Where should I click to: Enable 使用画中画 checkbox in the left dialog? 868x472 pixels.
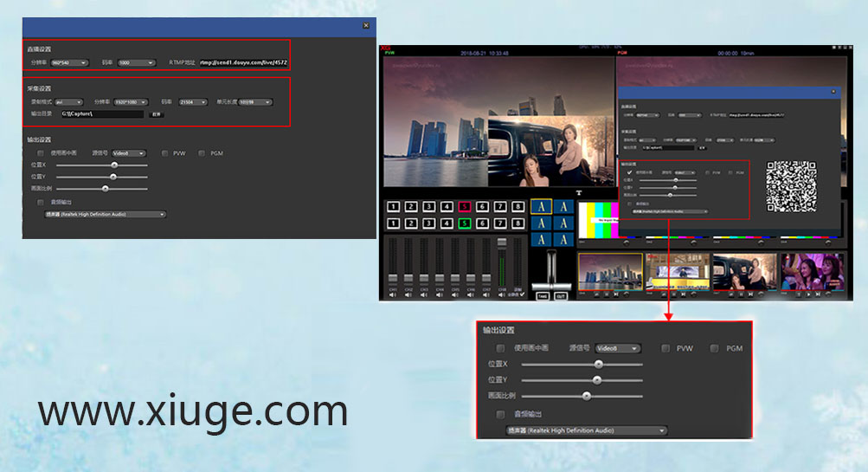(41, 153)
